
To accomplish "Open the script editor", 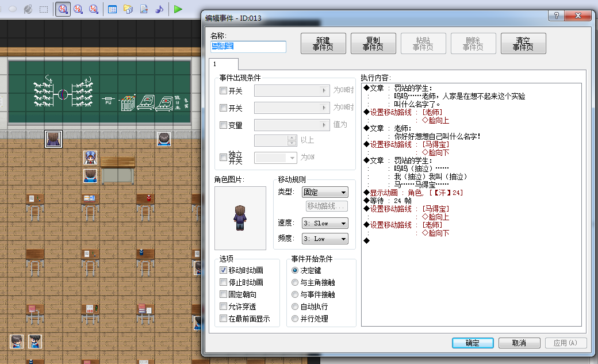I will pyautogui.click(x=144, y=9).
